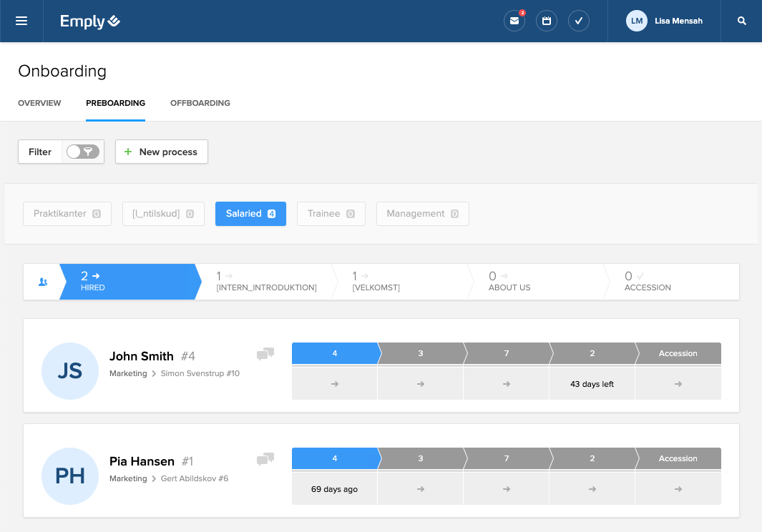
Task: Open comments icon for Pia Hansen
Action: click(265, 459)
